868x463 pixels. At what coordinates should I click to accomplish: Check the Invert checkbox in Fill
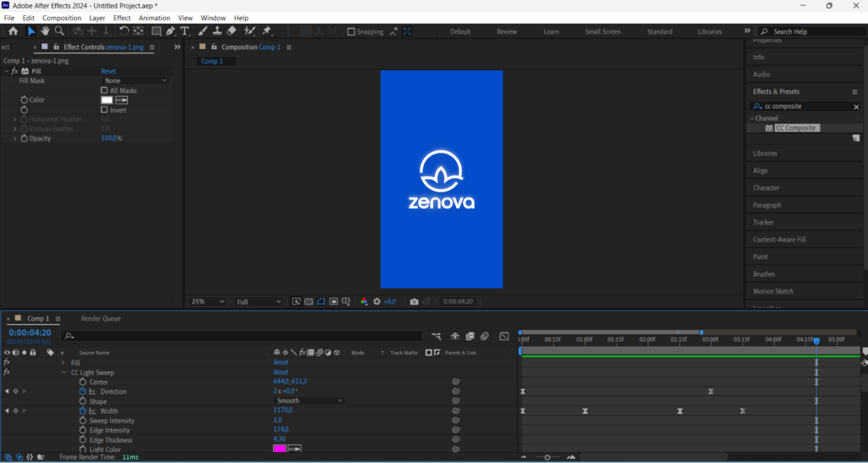point(104,109)
